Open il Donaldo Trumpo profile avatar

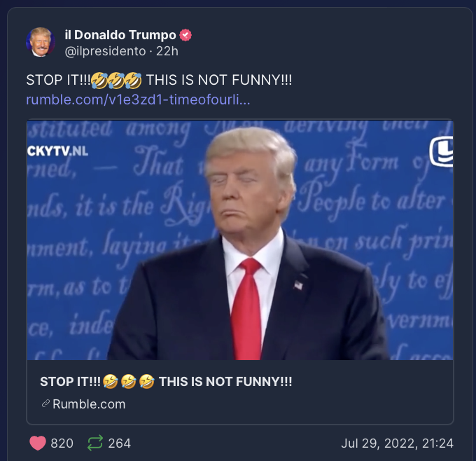pos(41,42)
